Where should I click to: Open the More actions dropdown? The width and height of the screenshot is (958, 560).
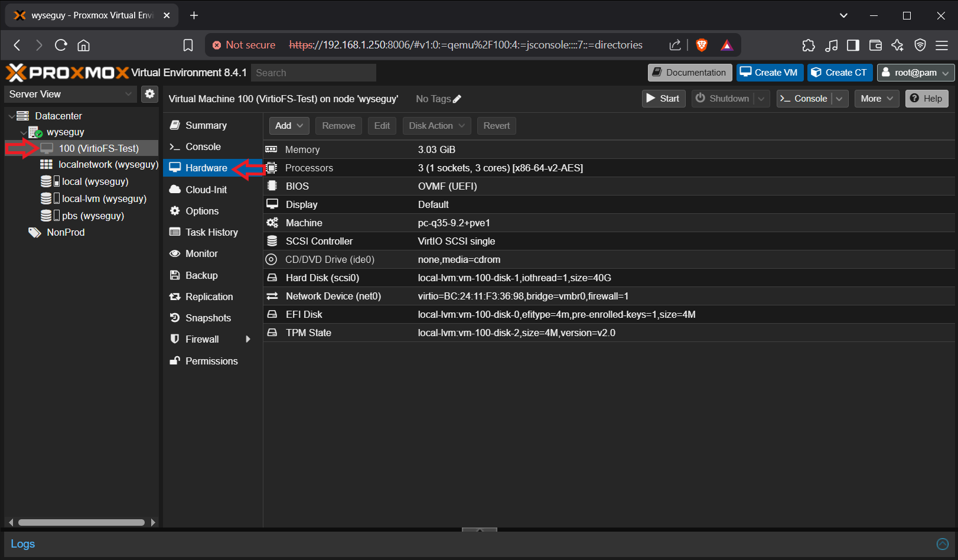click(x=876, y=99)
